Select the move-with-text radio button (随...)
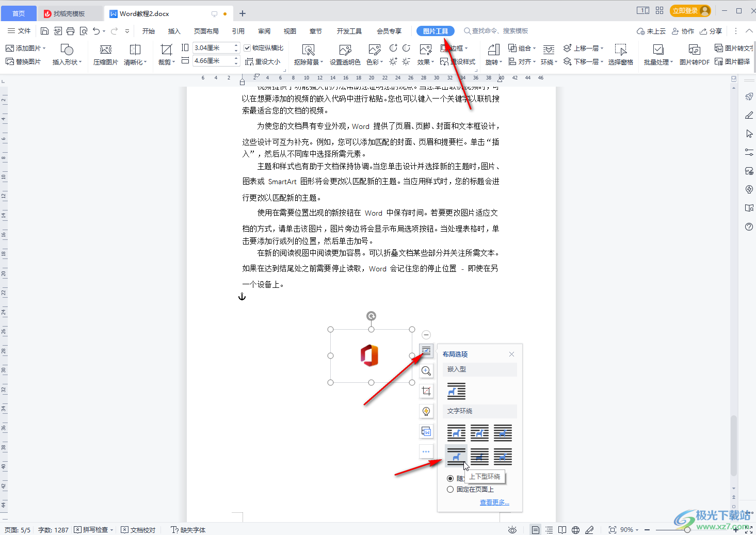 (x=450, y=478)
